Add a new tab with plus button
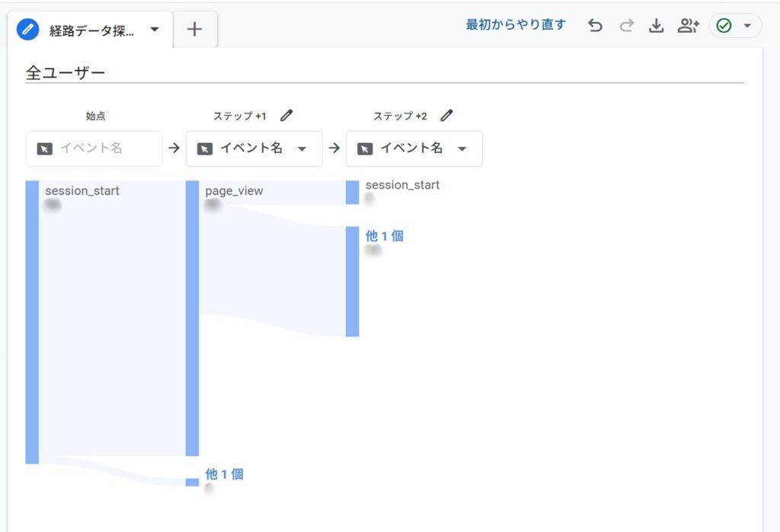Viewport: 780px width, 532px height. [195, 30]
